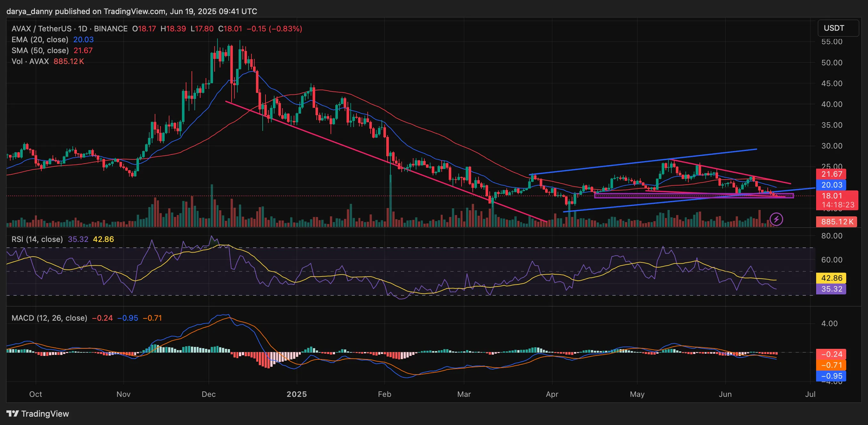Click the Apr label on time axis
Viewport: 868px width, 425px height.
(552, 394)
